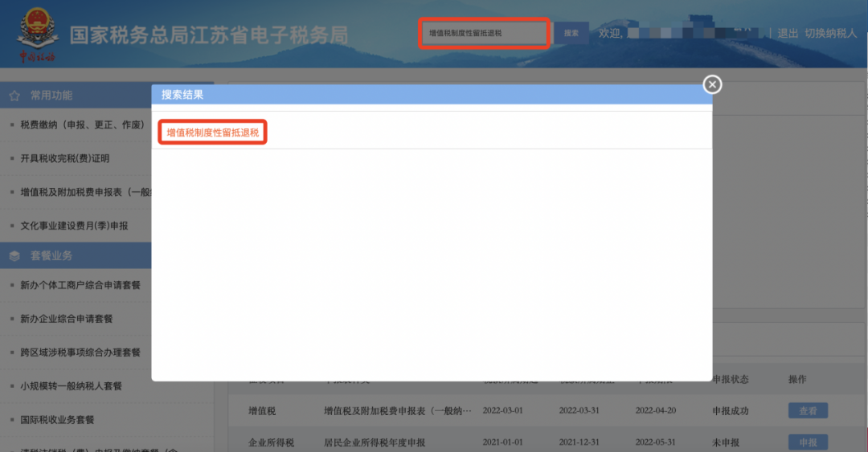Select 新办企业综合申请套餐
Viewport: 868px width, 452px height.
[x=67, y=319]
